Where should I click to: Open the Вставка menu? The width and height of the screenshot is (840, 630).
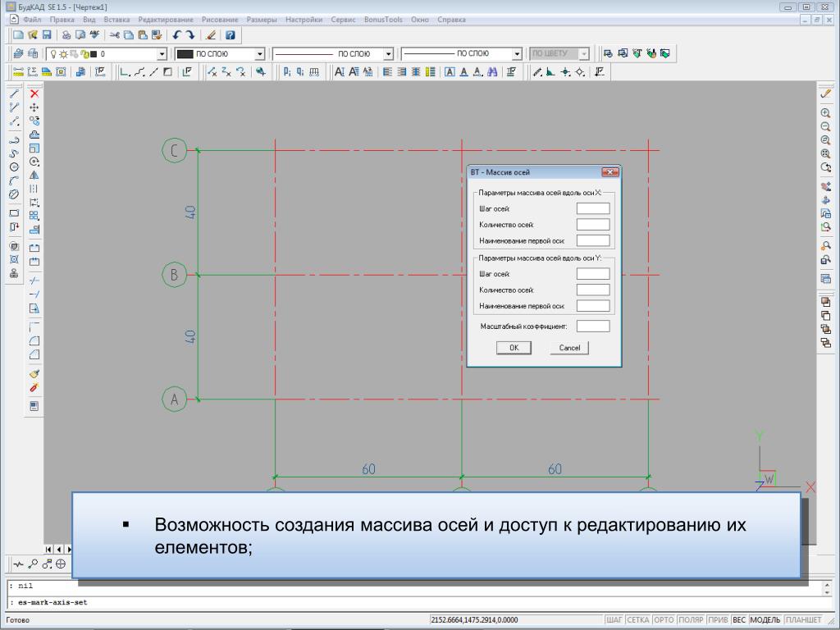point(116,20)
